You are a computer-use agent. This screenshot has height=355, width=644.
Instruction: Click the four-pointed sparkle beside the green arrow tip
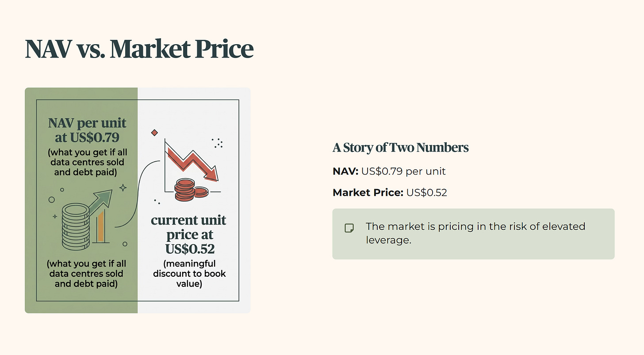point(123,188)
